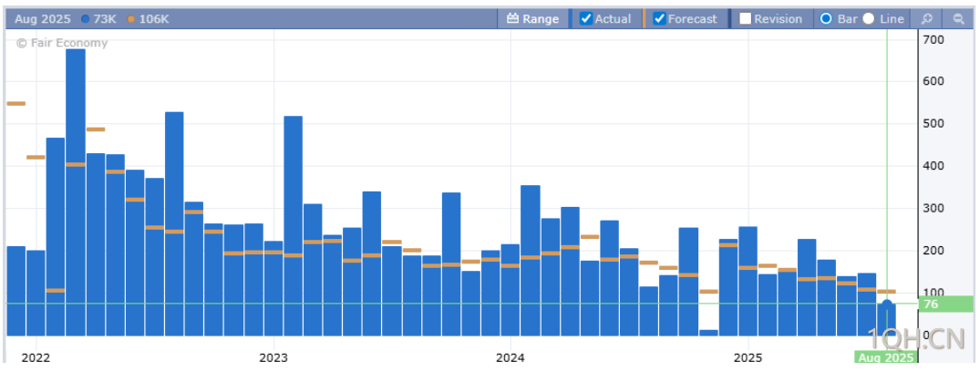Click the zoom in magnifier icon
Screen dimensions: 980x372
926,18
